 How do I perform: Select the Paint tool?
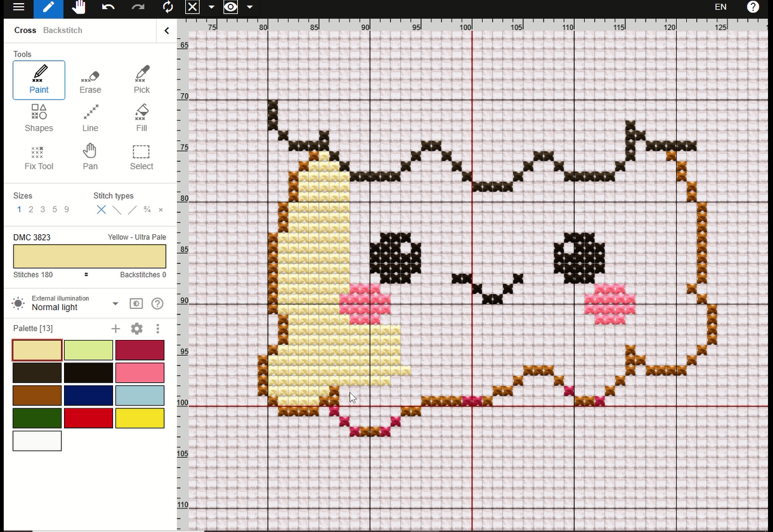[39, 80]
